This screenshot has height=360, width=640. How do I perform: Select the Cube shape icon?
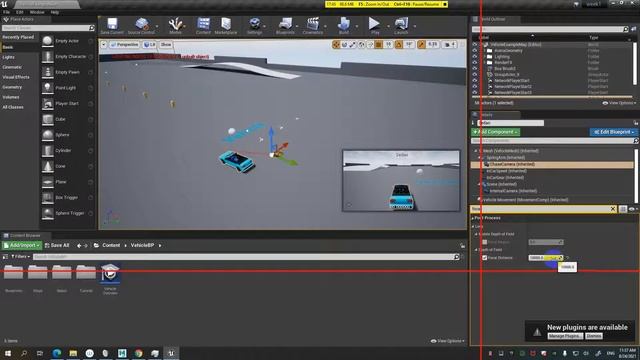coord(48,119)
